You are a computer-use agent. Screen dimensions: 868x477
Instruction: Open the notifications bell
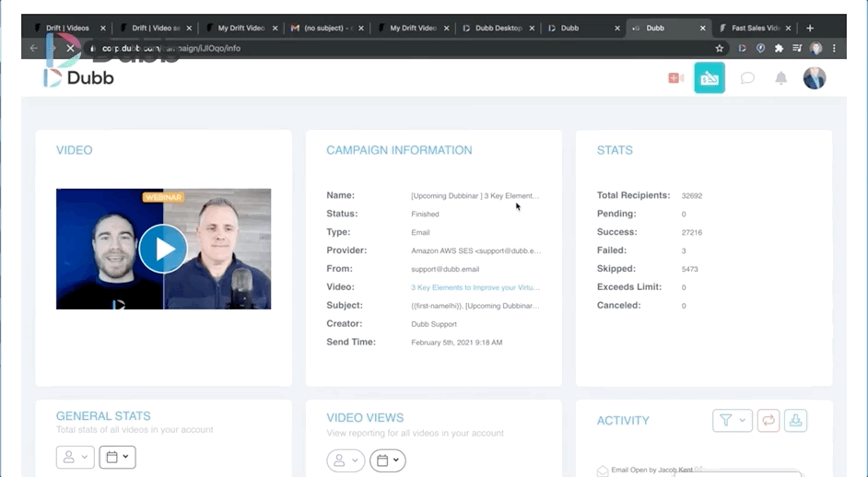[x=781, y=78]
